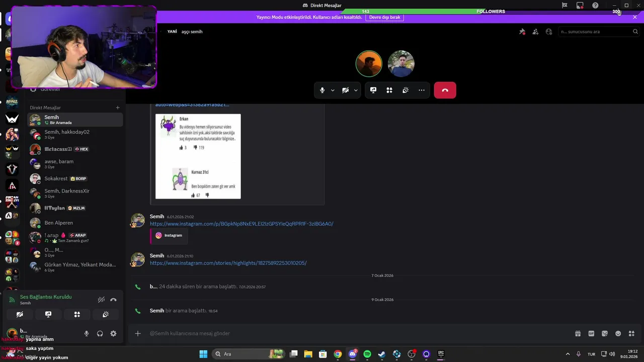Viewport: 644px width, 362px height.
Task: Create new DM with plus next to Direkt Mesajlar
Action: click(x=118, y=108)
